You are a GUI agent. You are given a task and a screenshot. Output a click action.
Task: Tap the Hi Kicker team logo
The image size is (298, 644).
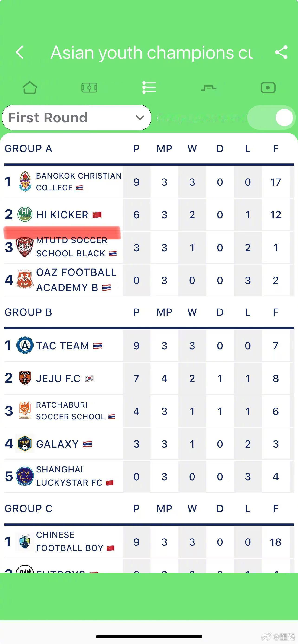pos(25,214)
